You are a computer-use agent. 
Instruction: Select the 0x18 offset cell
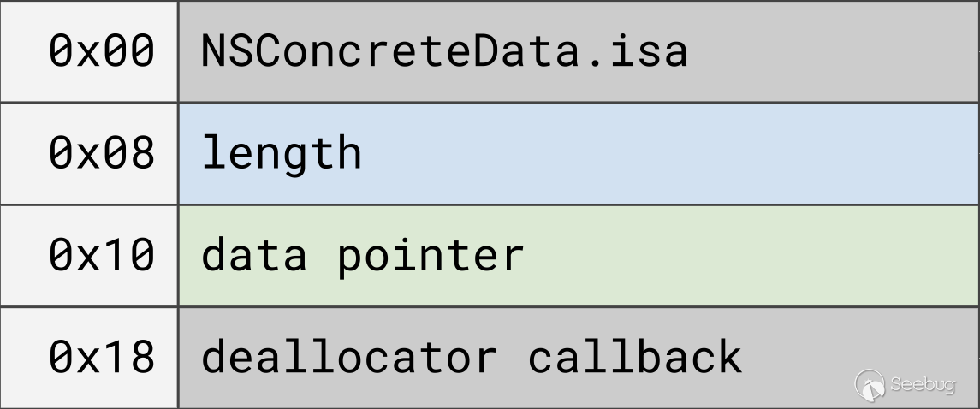101,357
